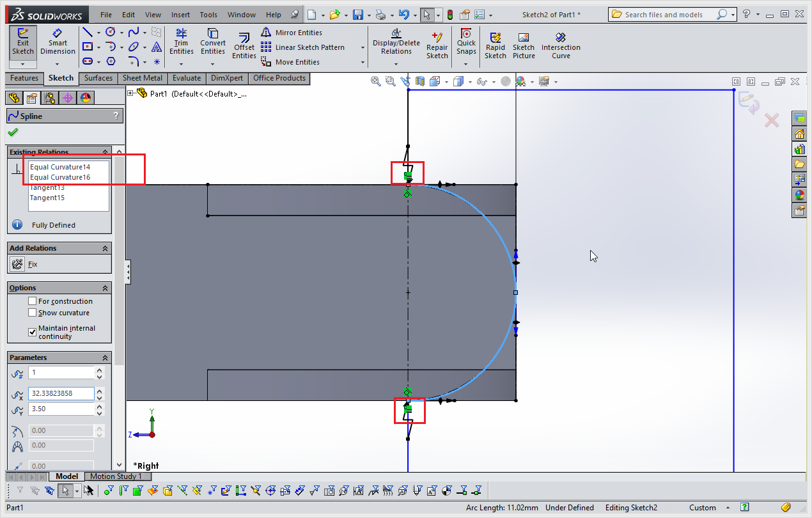Select the Line sketch tool

[x=88, y=32]
